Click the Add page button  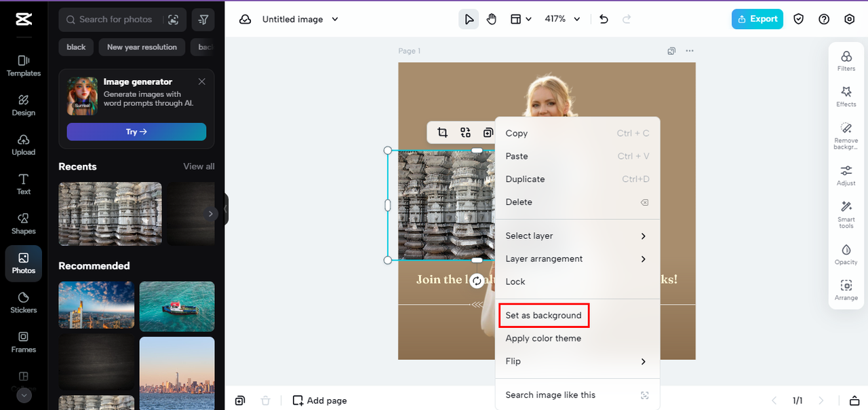point(319,400)
